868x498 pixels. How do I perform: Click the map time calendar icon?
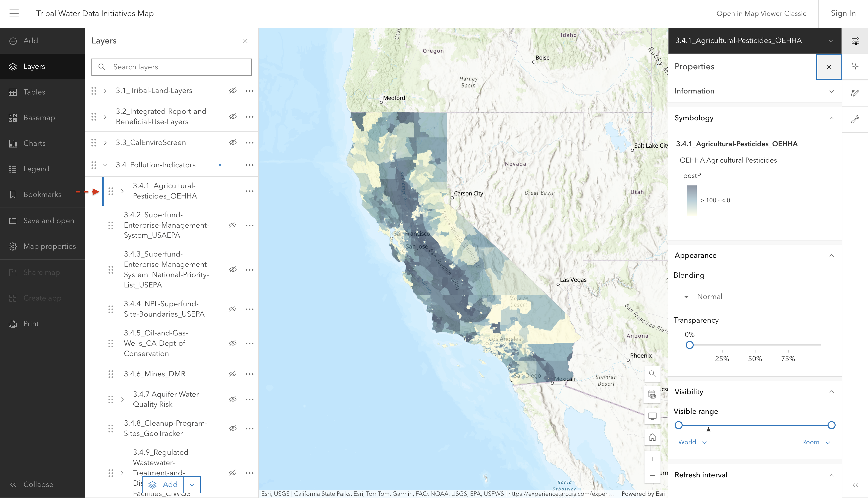tap(652, 395)
